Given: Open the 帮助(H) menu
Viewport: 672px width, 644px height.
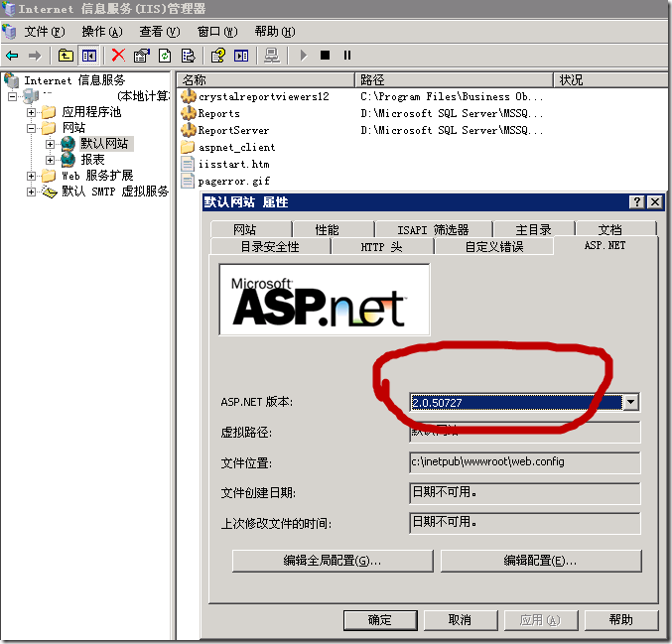Looking at the screenshot, I should [x=275, y=32].
